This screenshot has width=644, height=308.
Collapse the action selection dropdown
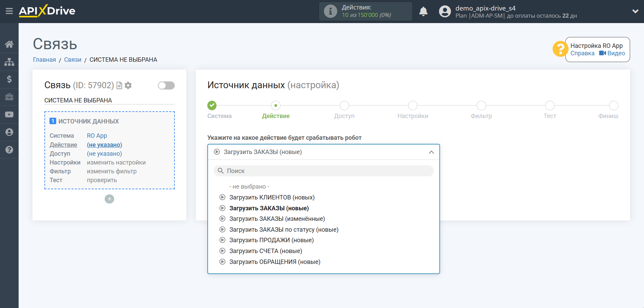[x=431, y=152]
